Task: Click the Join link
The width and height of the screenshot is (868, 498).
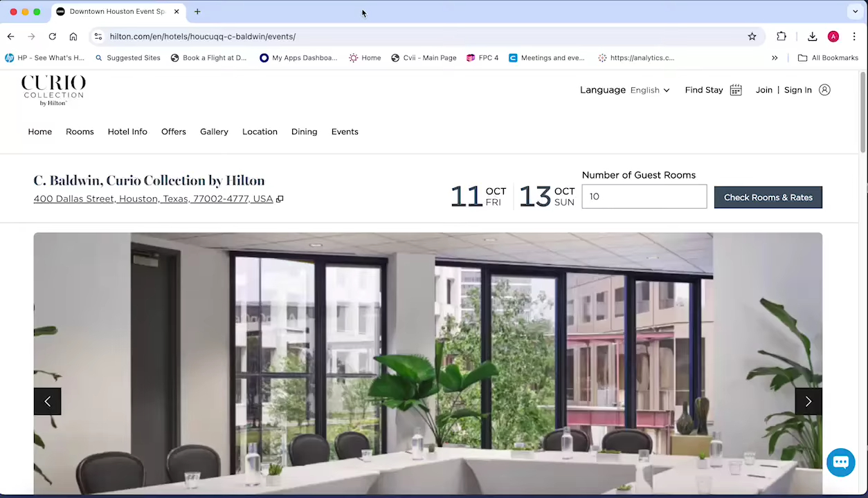Action: coord(764,90)
